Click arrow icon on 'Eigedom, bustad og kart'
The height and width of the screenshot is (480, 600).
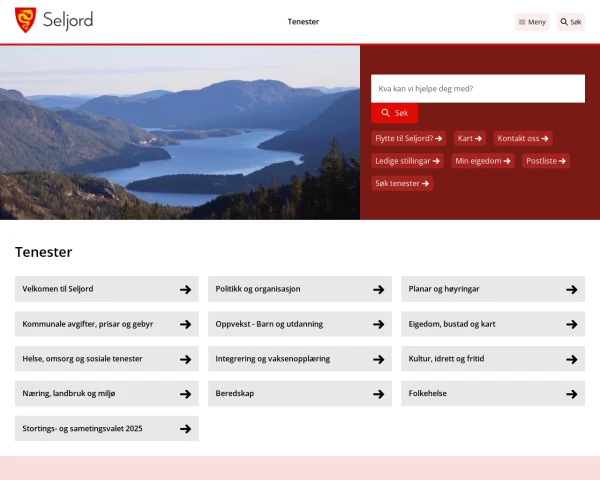571,324
